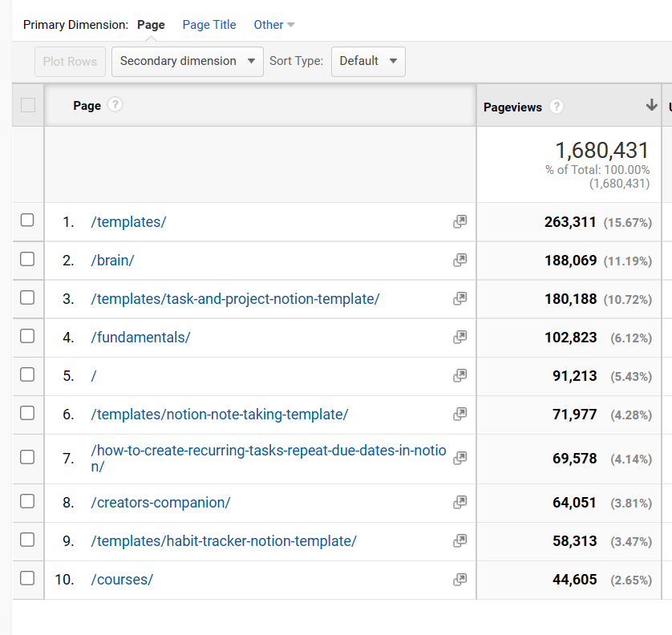Expand the Other primary dimension menu

[x=274, y=25]
